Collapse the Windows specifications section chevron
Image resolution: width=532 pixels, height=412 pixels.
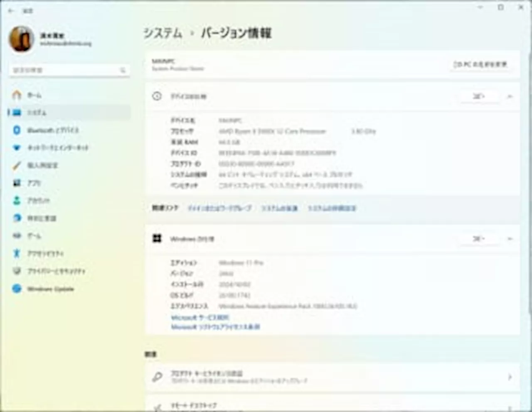coord(510,239)
